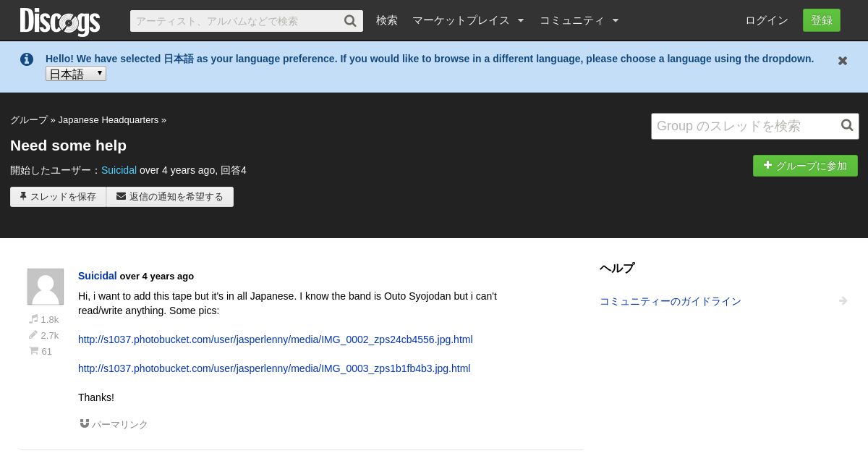Click the green 登録 button
The image size is (868, 456).
coord(822,20)
